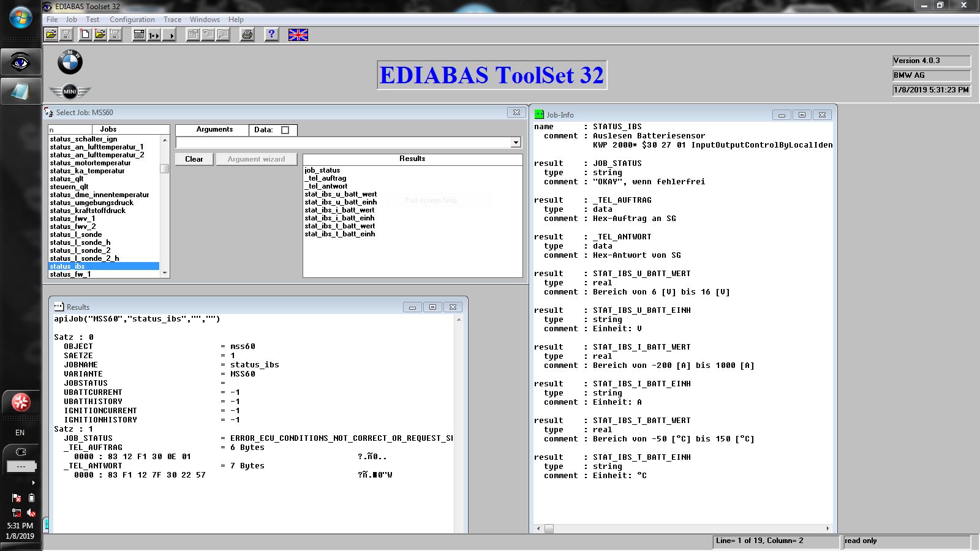This screenshot has width=980, height=551.
Task: Select the status_umgebungsdruck job
Action: tap(104, 203)
